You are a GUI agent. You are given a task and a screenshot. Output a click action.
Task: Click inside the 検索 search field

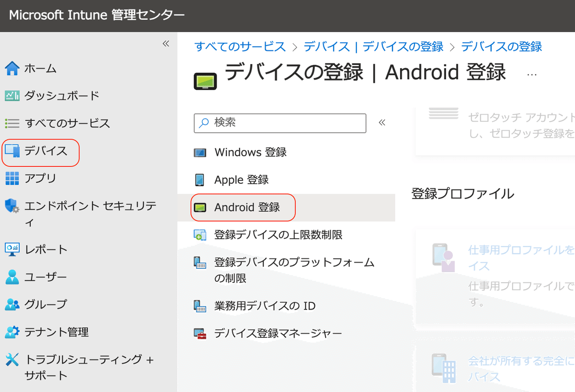click(279, 123)
